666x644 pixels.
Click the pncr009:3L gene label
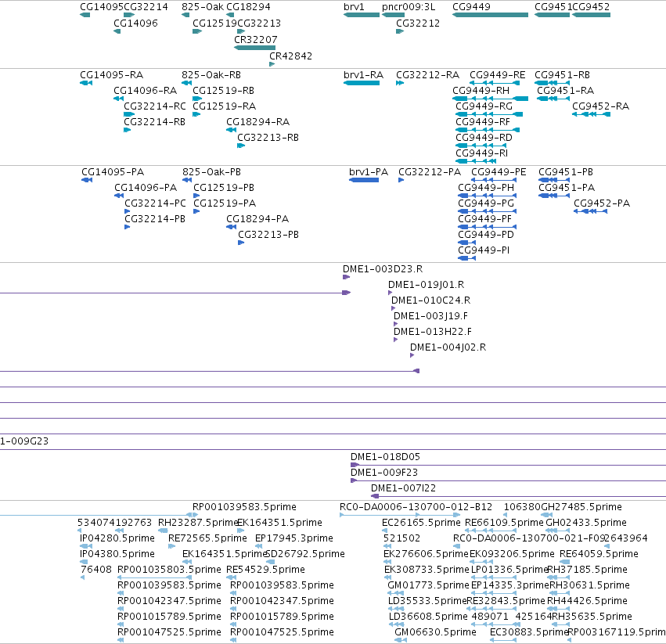tap(409, 7)
